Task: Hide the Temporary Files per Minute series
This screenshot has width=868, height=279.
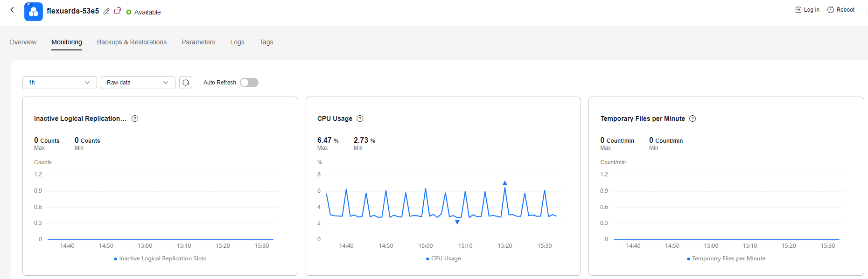Action: pos(726,258)
